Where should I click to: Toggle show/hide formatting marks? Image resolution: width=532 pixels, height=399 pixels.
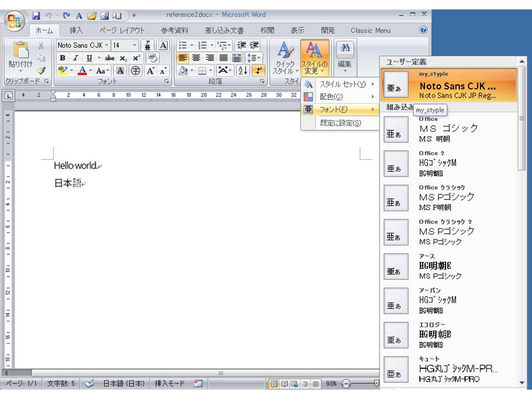(259, 70)
